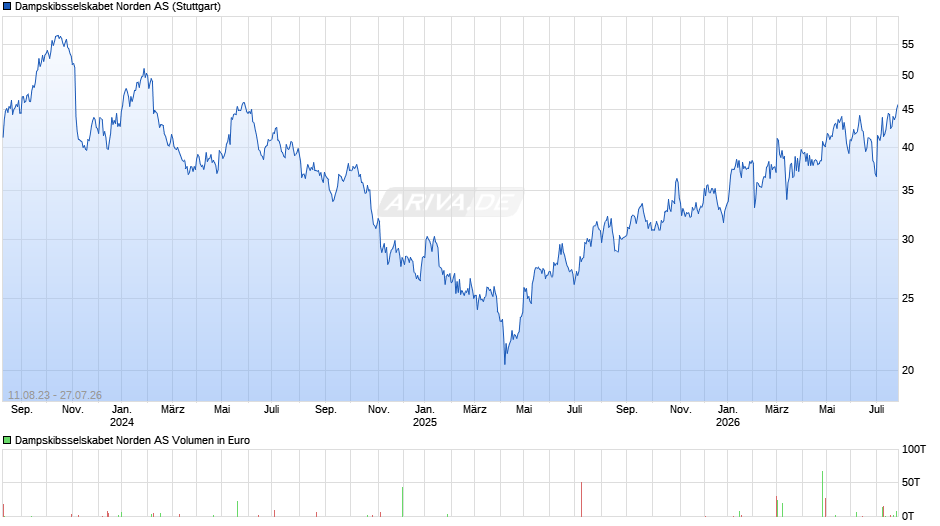Click the price axis label 40
940x526 pixels.
tap(908, 148)
